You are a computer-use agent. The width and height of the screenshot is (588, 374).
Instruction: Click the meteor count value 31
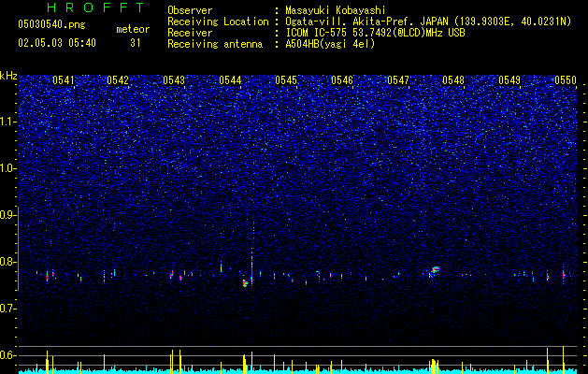(x=136, y=43)
